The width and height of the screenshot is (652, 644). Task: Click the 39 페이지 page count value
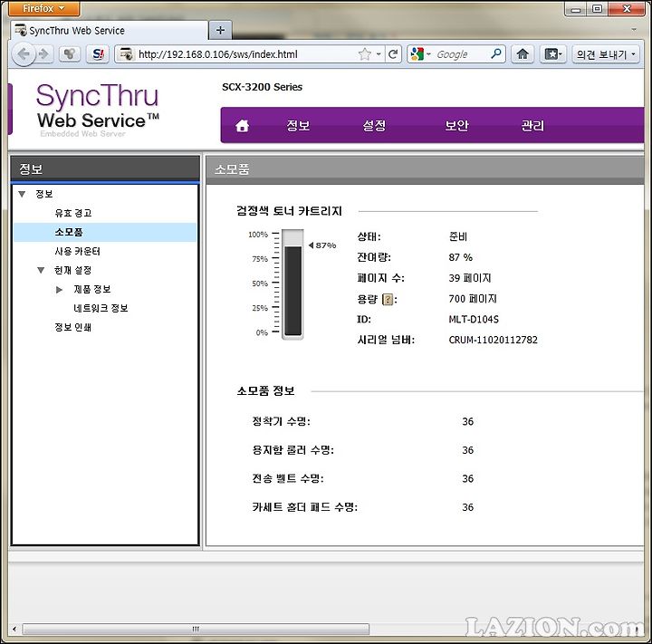tap(470, 278)
